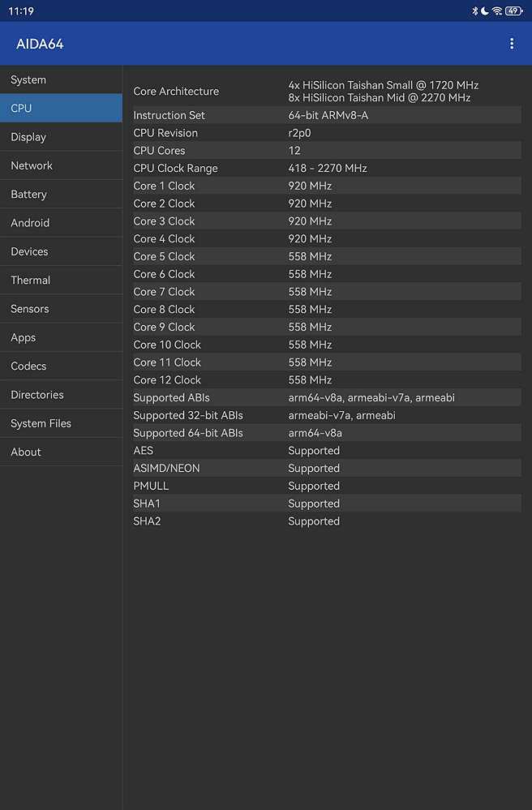View the Thermal section

coord(61,280)
